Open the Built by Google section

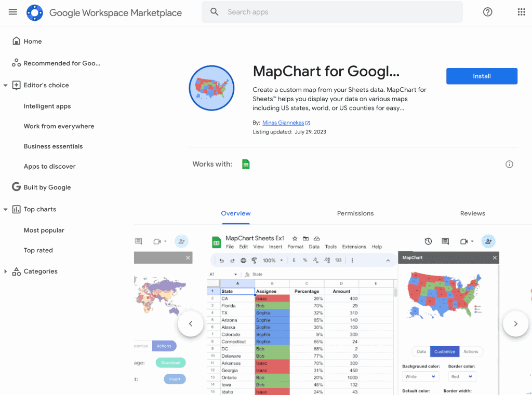point(47,187)
